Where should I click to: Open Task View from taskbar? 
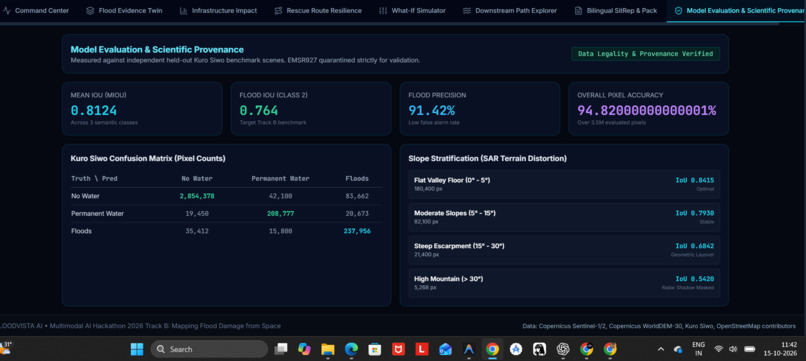pos(281,349)
